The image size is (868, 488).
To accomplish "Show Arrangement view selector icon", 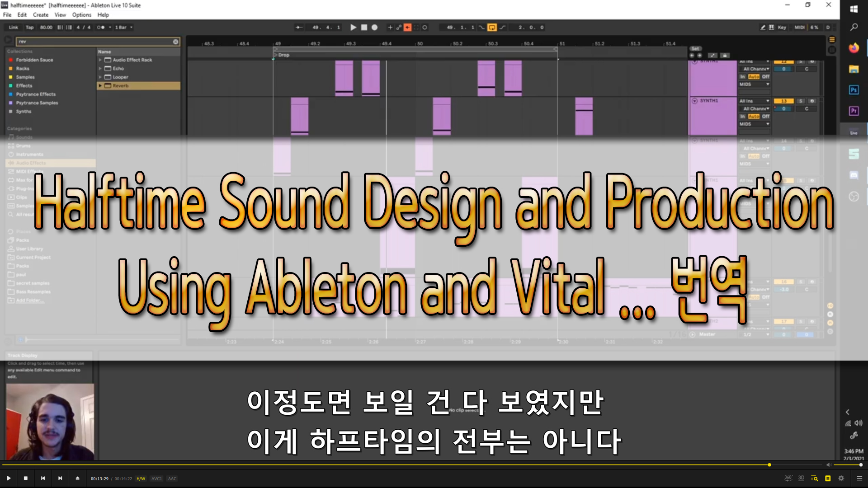I will [x=832, y=40].
